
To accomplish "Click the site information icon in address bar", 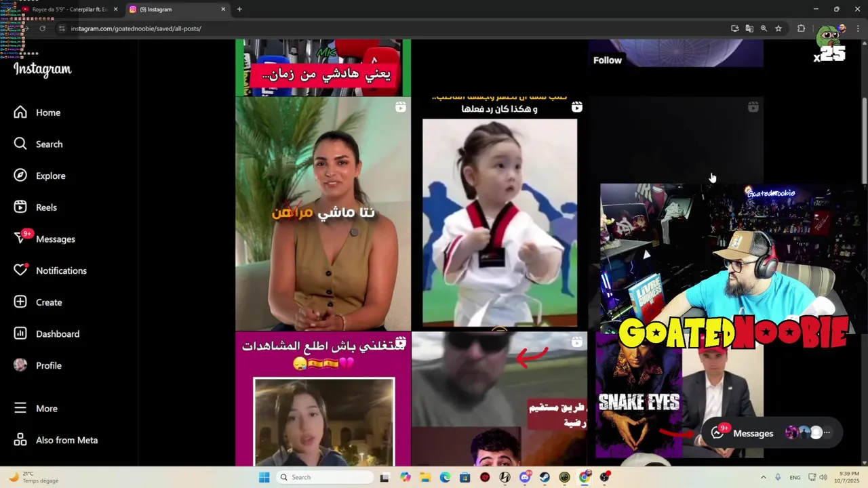I will point(61,28).
